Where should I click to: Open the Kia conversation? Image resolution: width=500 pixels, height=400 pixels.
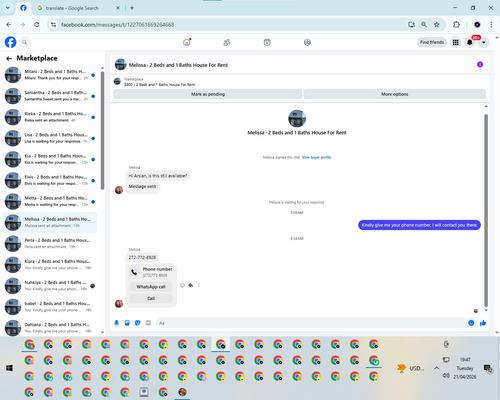(x=50, y=159)
